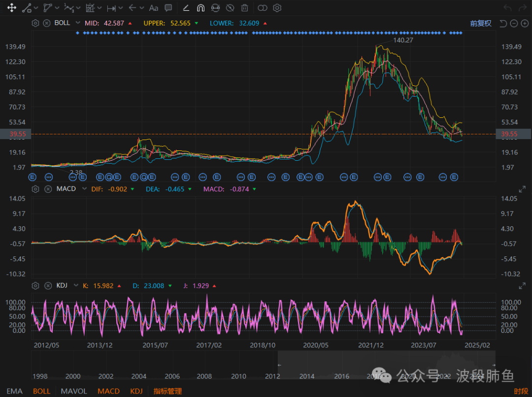532x397 pixels.
Task: Click the J 1.929 value
Action: (x=200, y=286)
